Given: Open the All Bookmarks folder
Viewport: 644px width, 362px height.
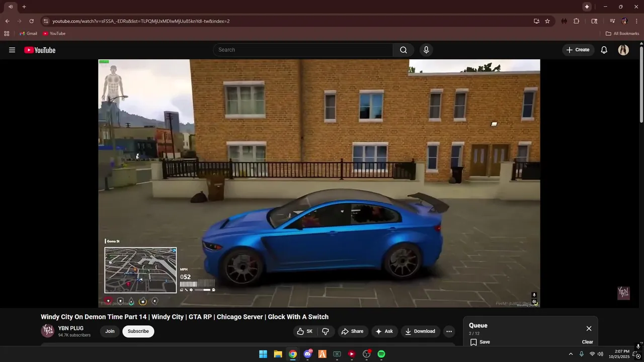Looking at the screenshot, I should coord(622,34).
